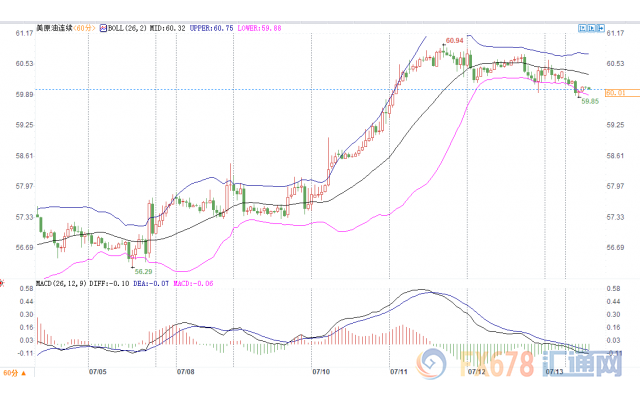This screenshot has width=640, height=400.
Task: Click the MID:60.32 value
Action: click(x=167, y=28)
